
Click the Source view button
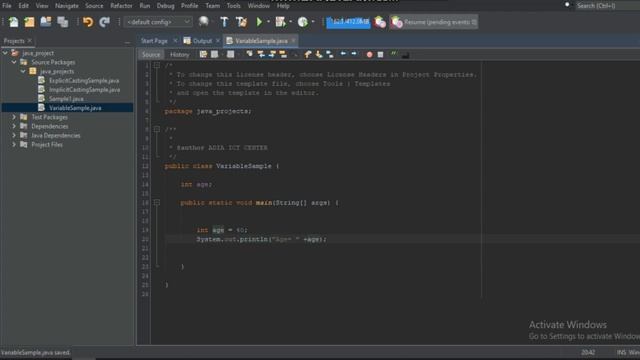click(151, 55)
